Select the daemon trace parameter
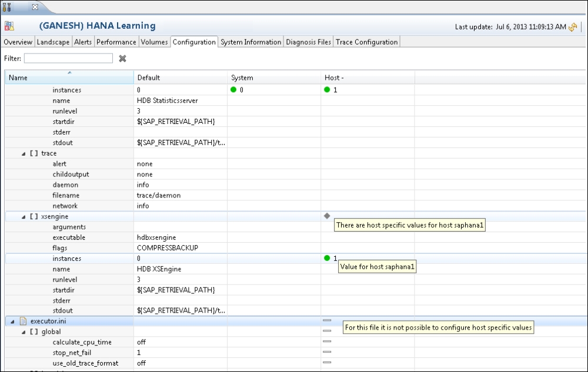 pos(296,185)
